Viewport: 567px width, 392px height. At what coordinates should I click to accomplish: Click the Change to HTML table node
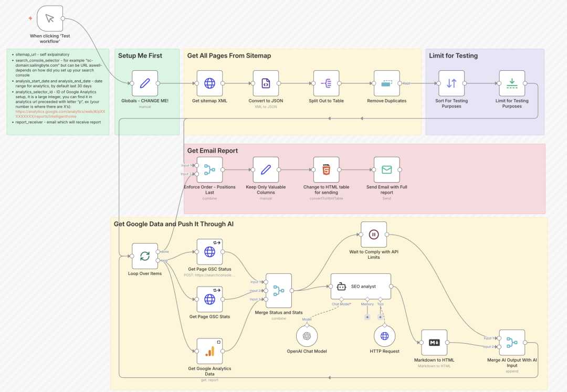326,169
